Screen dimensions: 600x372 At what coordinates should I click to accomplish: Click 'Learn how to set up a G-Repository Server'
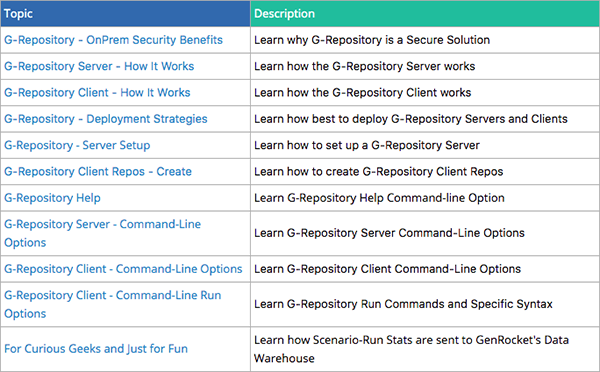click(x=367, y=145)
